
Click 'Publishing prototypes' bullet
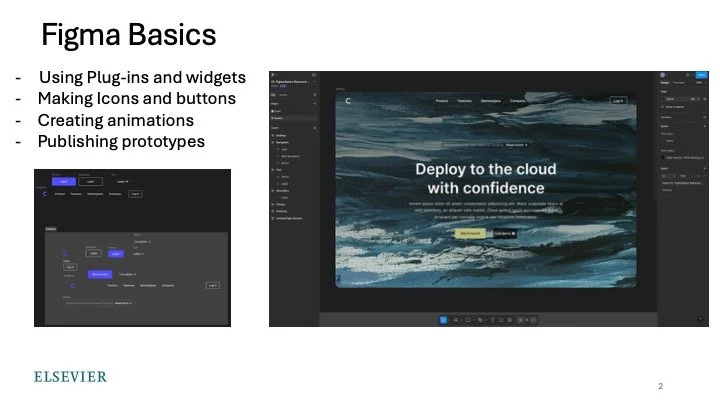pos(121,141)
